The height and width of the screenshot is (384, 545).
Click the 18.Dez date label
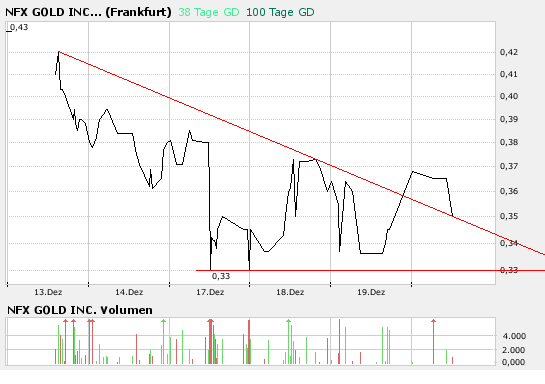click(290, 292)
